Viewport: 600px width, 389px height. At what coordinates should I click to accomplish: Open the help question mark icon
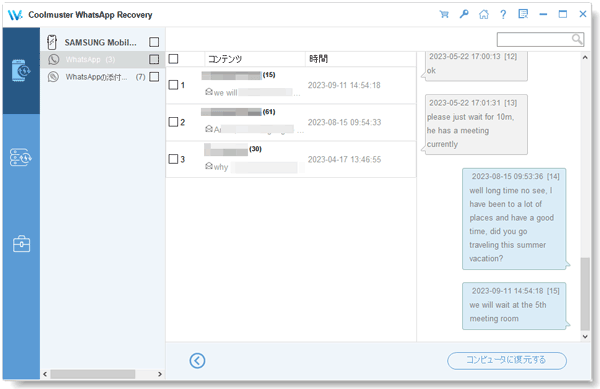[x=503, y=15]
